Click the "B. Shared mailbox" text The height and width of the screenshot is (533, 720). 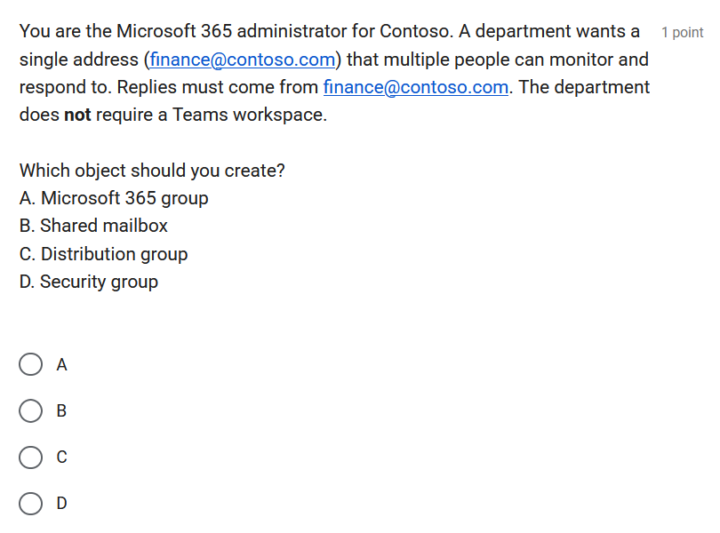click(x=94, y=226)
